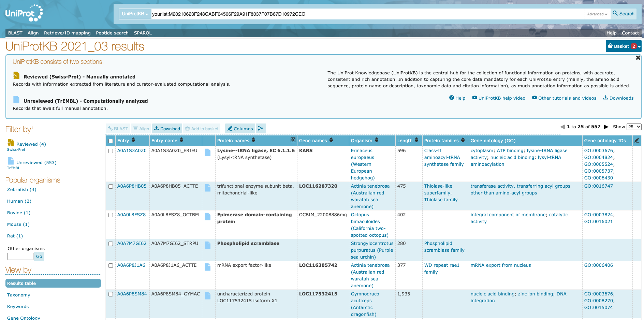
Task: Filter by Reviewed (4) Swiss-Prot
Action: click(31, 144)
